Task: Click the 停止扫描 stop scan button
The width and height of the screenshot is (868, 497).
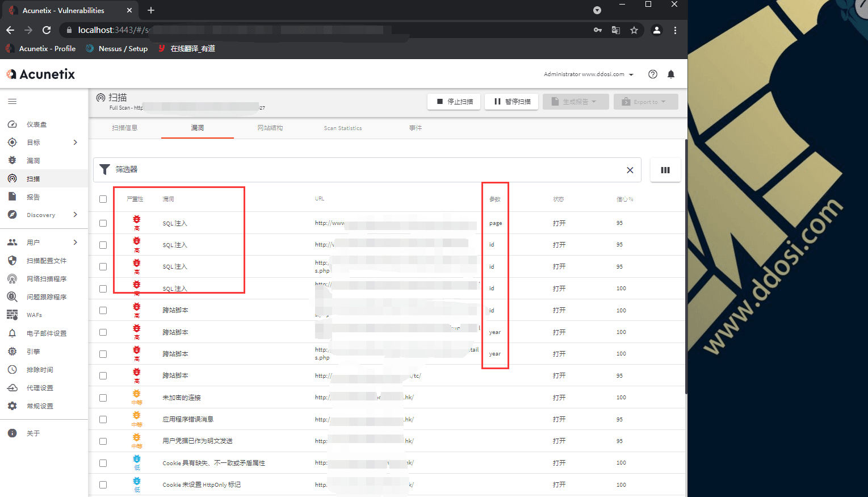Action: point(454,102)
